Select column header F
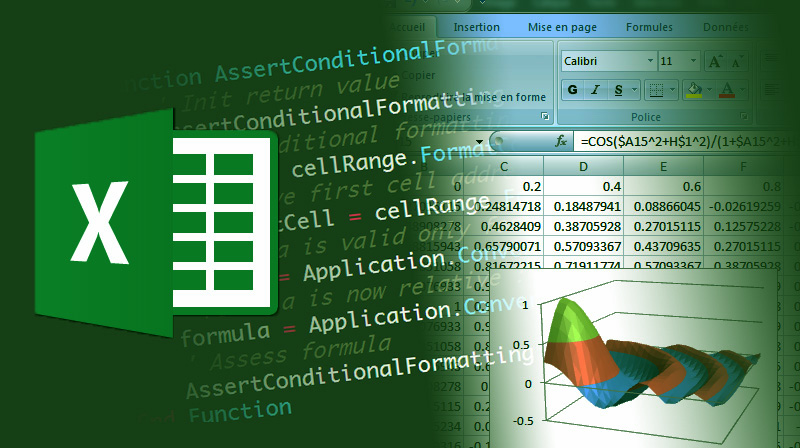Screen dimensions: 800x448 coord(743,166)
